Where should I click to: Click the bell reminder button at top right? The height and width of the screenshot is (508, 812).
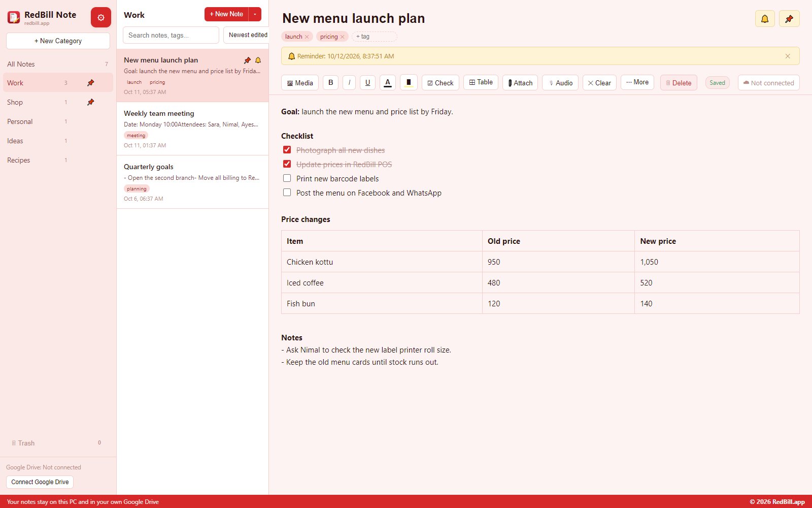point(765,19)
